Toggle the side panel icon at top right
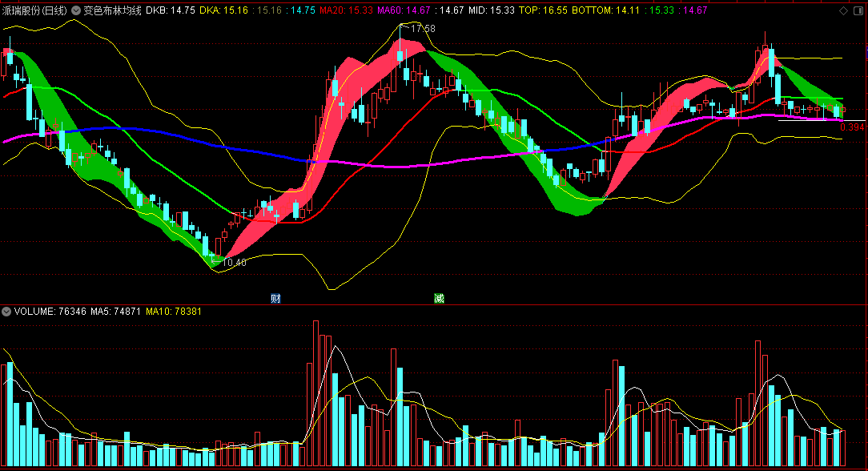 click(x=858, y=10)
